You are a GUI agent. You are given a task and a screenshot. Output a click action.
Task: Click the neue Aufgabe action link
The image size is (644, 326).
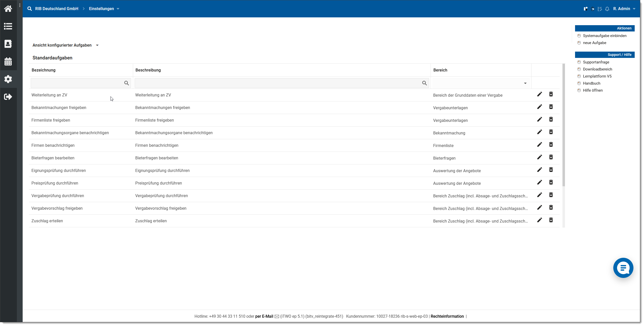click(594, 43)
